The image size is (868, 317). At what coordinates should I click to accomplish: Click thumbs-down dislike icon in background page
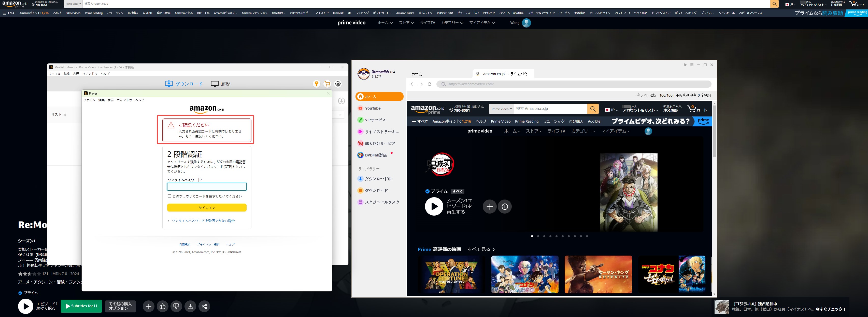point(176,306)
